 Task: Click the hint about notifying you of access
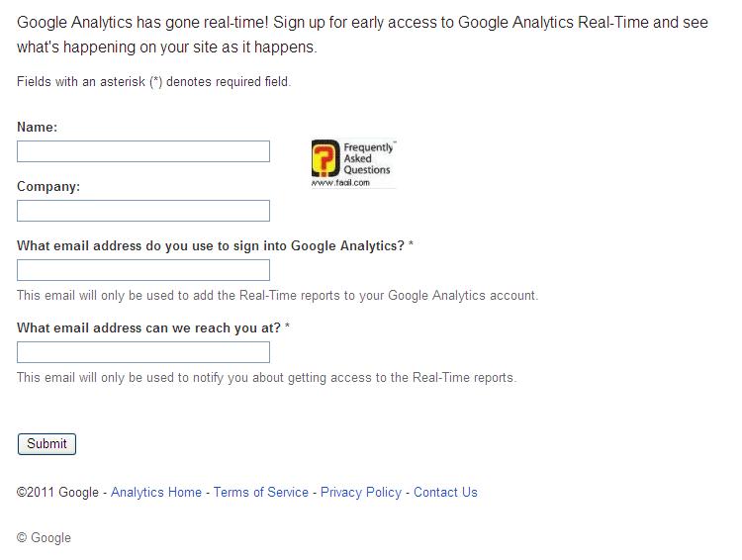tap(267, 377)
